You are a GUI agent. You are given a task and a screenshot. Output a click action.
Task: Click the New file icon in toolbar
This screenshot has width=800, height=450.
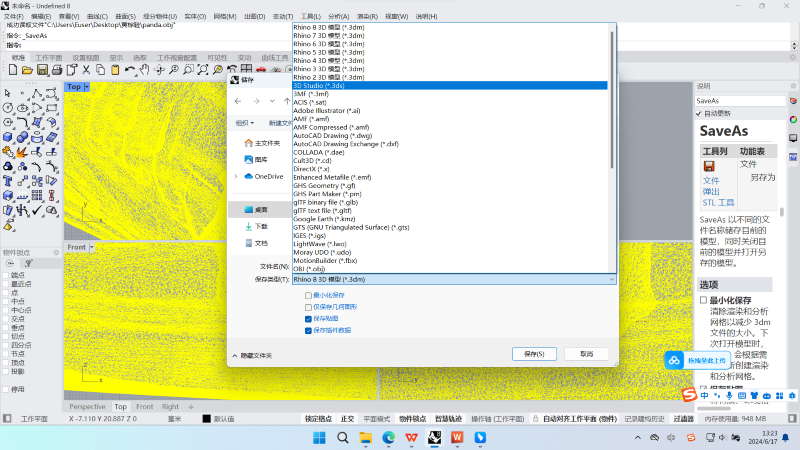pos(13,70)
